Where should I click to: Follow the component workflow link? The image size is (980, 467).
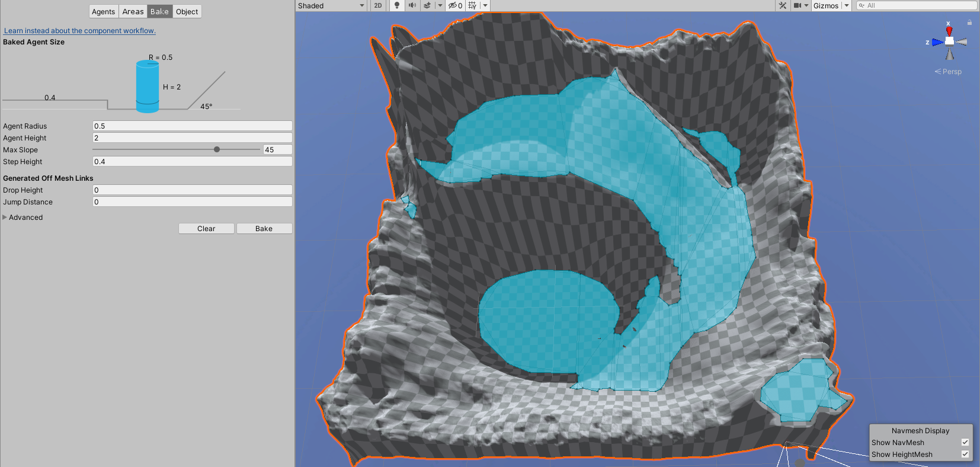(x=79, y=31)
